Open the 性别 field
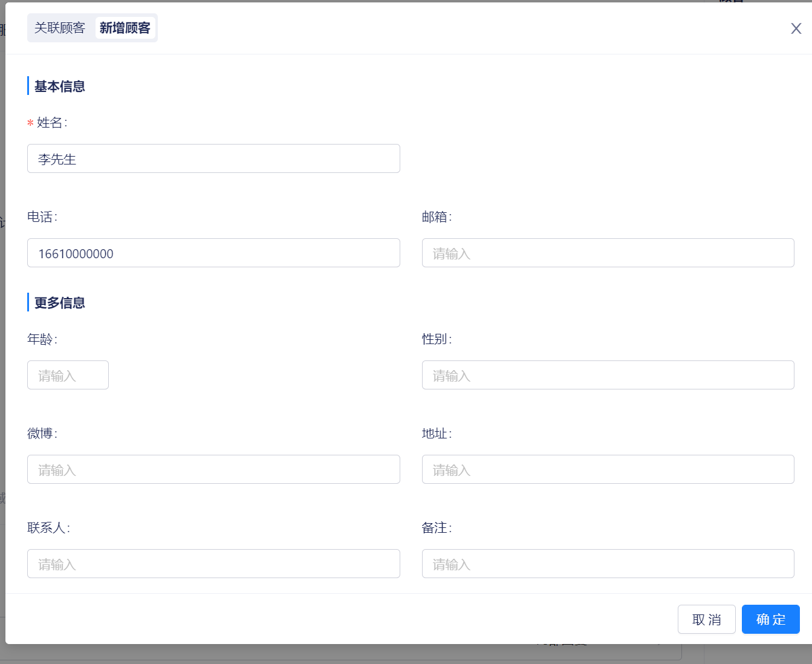Screen dimensions: 812x664 [608, 375]
